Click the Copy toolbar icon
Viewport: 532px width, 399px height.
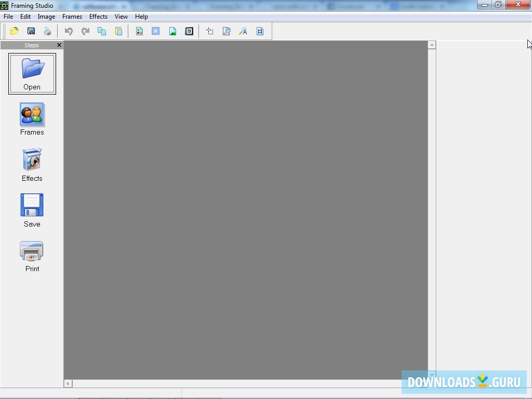102,31
